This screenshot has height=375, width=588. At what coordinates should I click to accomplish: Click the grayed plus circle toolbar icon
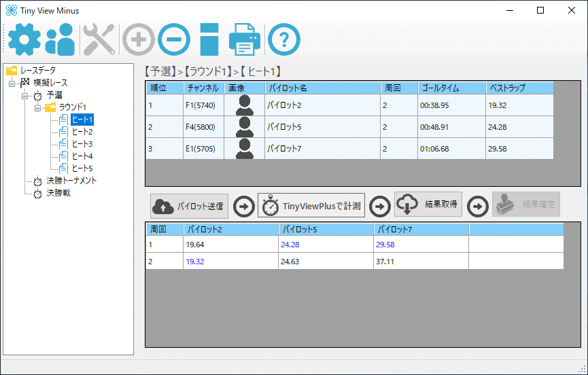139,39
